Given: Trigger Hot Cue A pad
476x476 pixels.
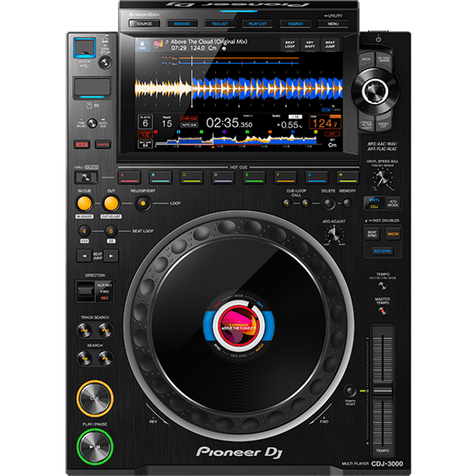Looking at the screenshot, I should click(x=129, y=178).
